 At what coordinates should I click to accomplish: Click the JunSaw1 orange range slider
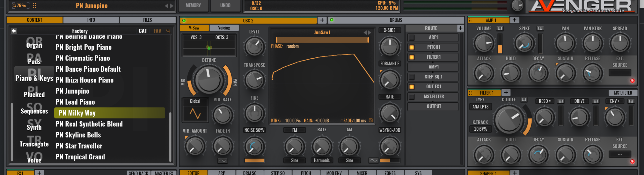[322, 40]
